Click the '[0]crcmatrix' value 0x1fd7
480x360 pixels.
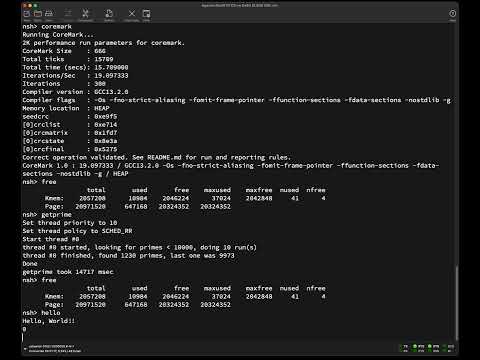105,133
